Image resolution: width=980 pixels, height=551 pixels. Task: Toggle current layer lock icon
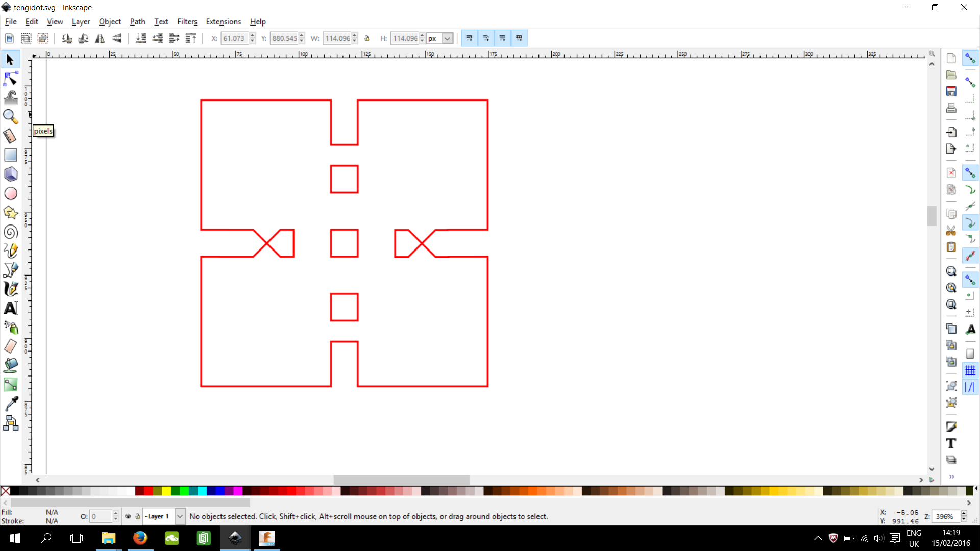tap(137, 516)
